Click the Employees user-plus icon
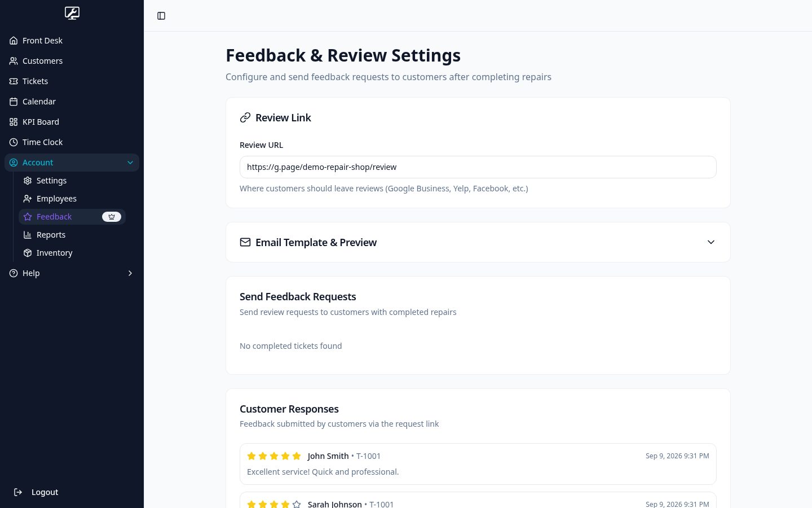The image size is (812, 508). coord(28,199)
